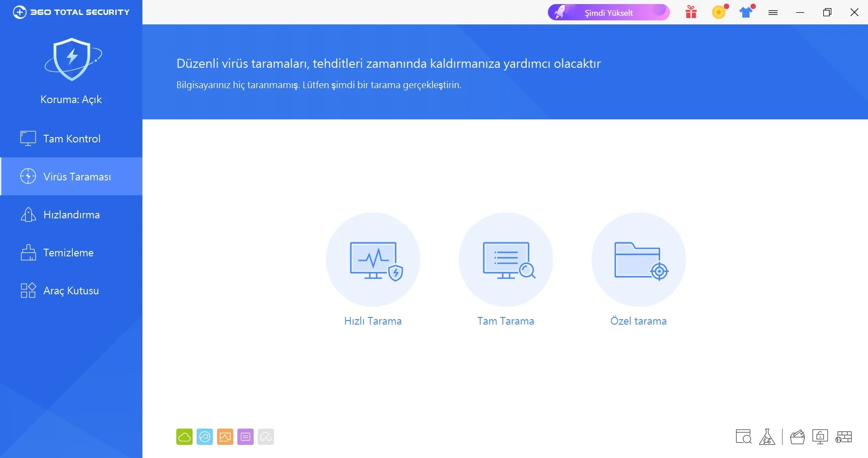Open the Özel tarama custom scan icon
868x458 pixels.
[x=639, y=260]
